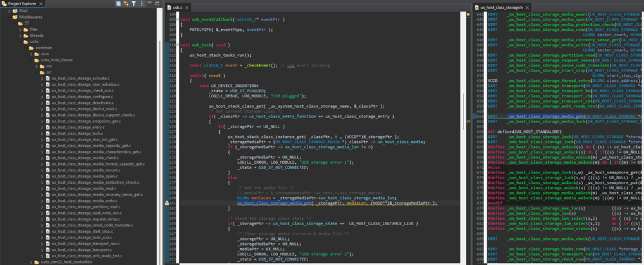Click the usbx_stm32_host_controllers folder icon
The image size is (644, 265).
[37, 262]
